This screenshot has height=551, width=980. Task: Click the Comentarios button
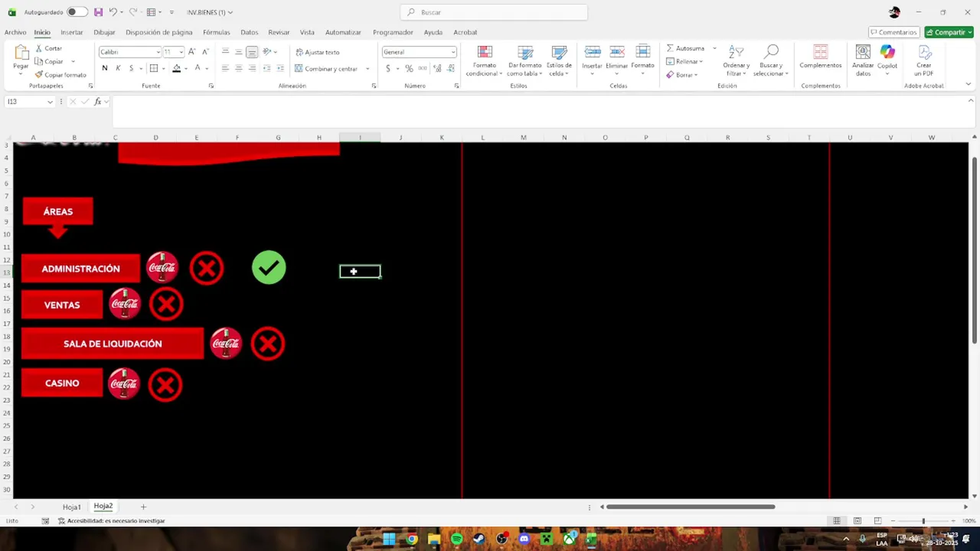[893, 32]
